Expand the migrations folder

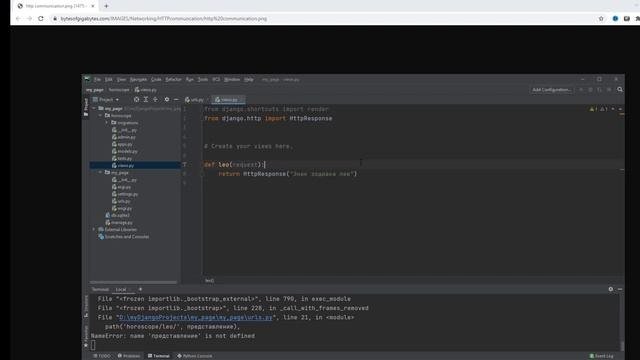(x=107, y=123)
